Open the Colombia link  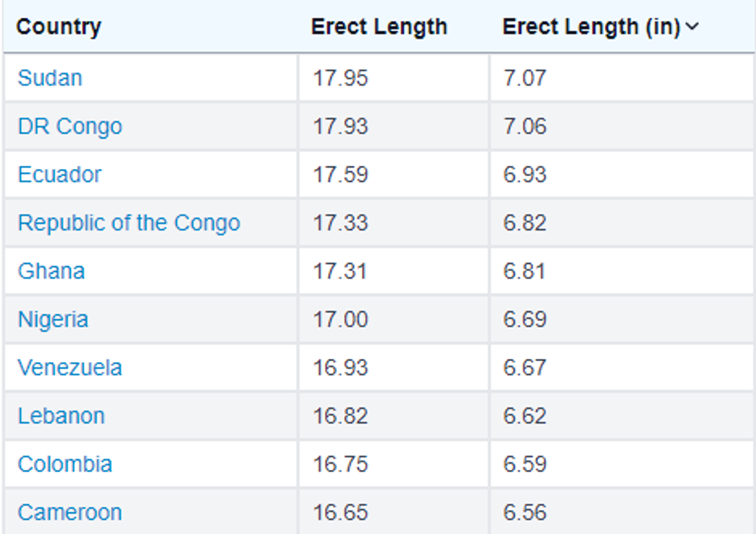[65, 464]
